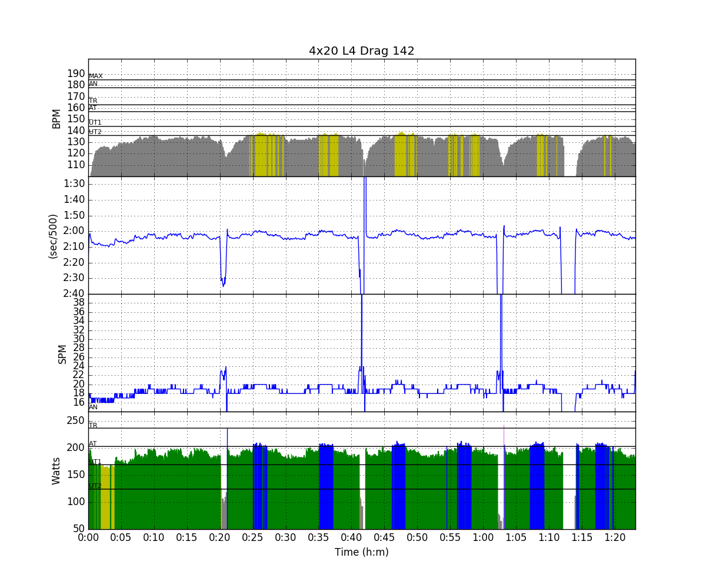Click the 0:00 time axis tick label

(88, 537)
